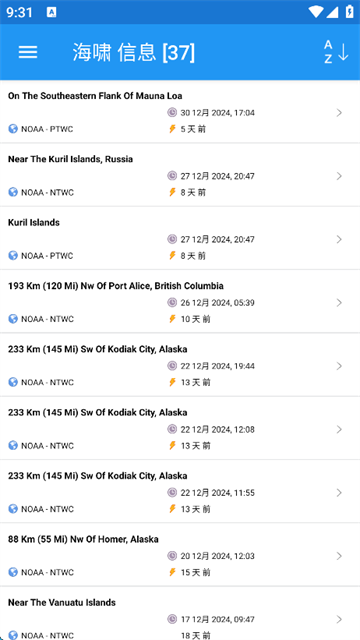Open chevron on Homer, Alaska entry
Image resolution: width=360 pixels, height=640 pixels.
339,556
